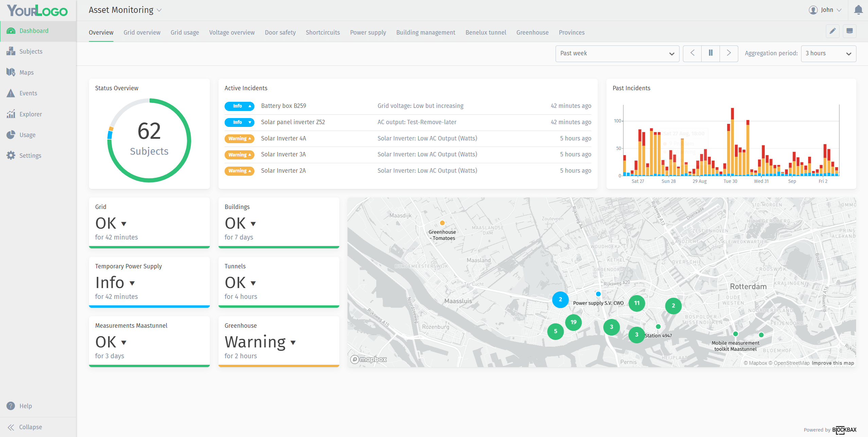The image size is (868, 437).
Task: Click the Improve this map link
Action: tap(833, 363)
